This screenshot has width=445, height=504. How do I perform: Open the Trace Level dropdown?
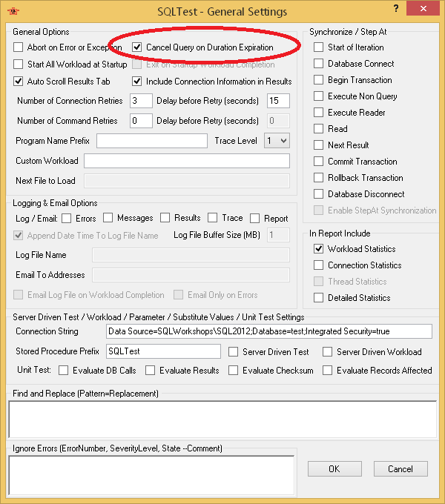(x=277, y=141)
